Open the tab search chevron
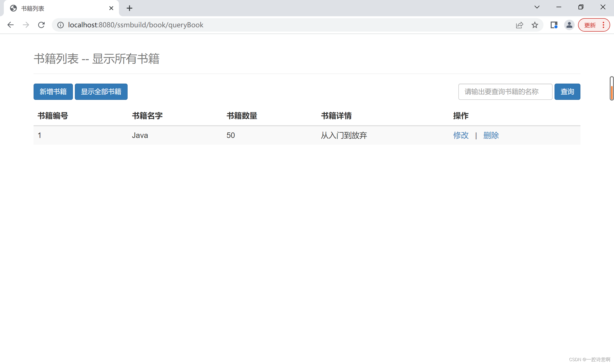The image size is (614, 364). 537,7
